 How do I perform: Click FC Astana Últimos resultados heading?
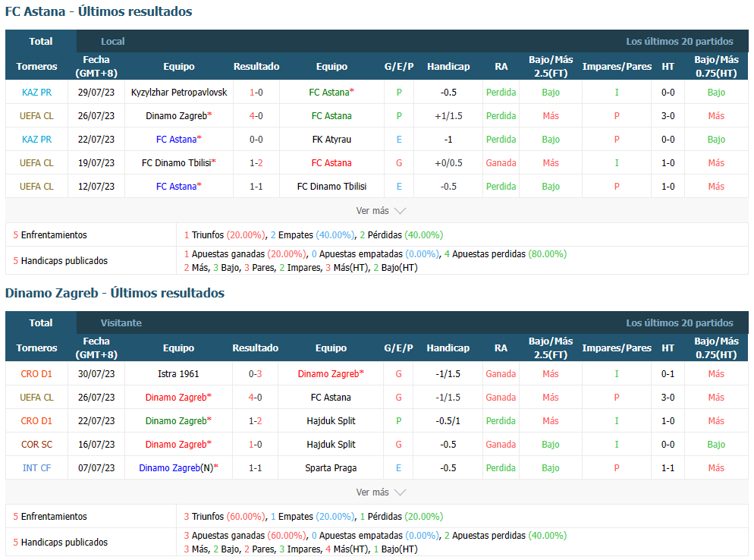pyautogui.click(x=99, y=11)
